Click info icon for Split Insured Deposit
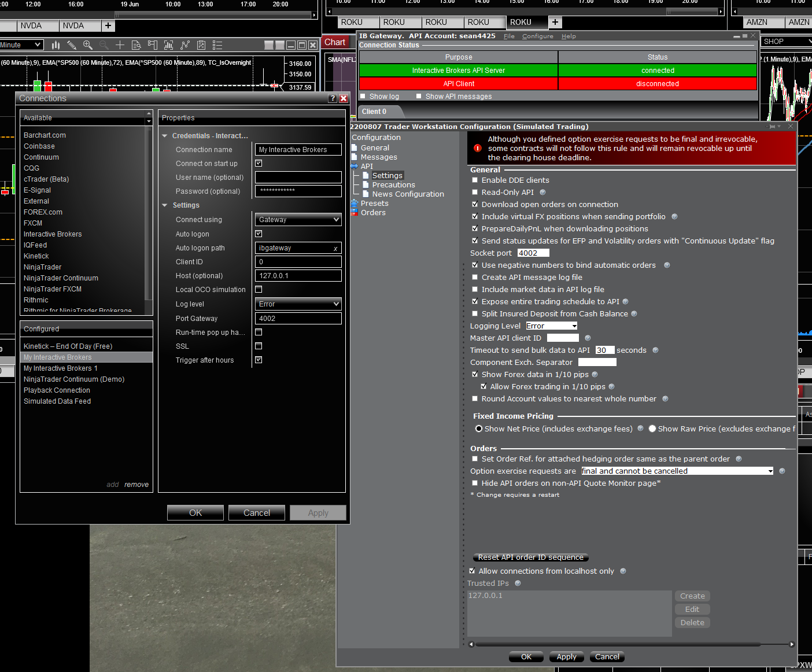 [634, 314]
